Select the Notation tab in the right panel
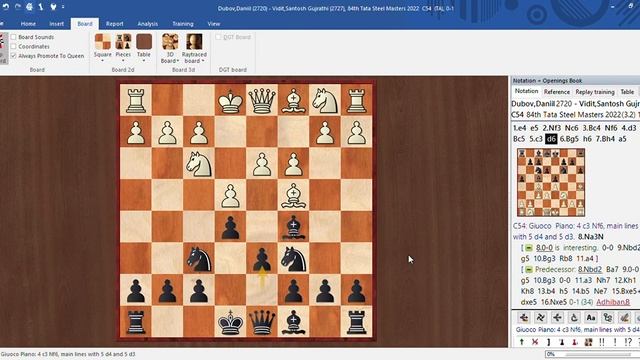Image resolution: width=640 pixels, height=360 pixels. coord(526,91)
